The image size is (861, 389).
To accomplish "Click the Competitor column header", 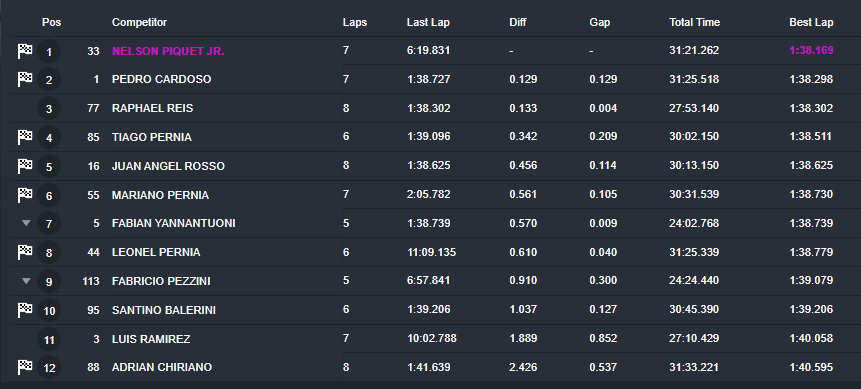I will pyautogui.click(x=139, y=23).
